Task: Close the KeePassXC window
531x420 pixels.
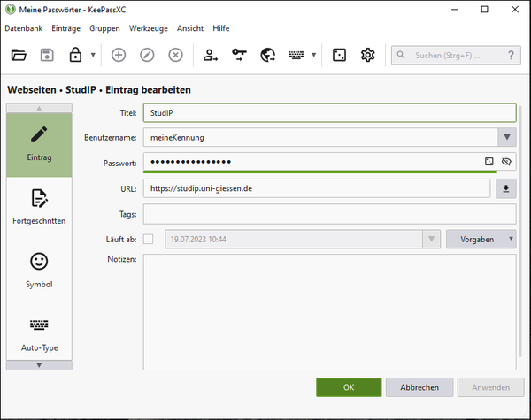Action: [x=515, y=10]
